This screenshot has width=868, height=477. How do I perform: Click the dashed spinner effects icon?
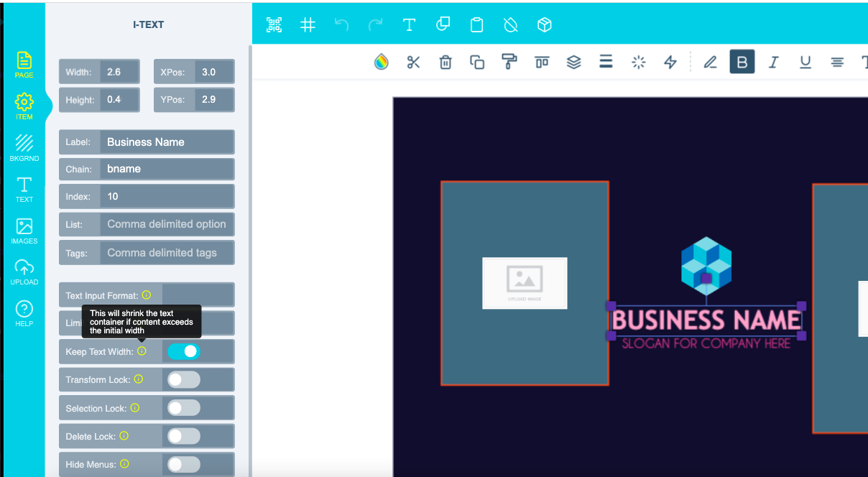[638, 62]
